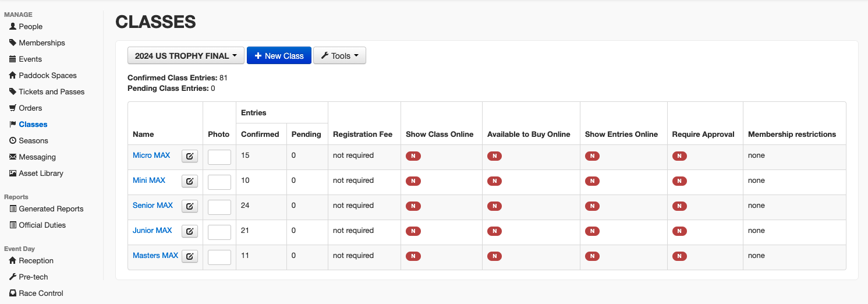Click the edit icon beside Mini MAX

(x=190, y=181)
